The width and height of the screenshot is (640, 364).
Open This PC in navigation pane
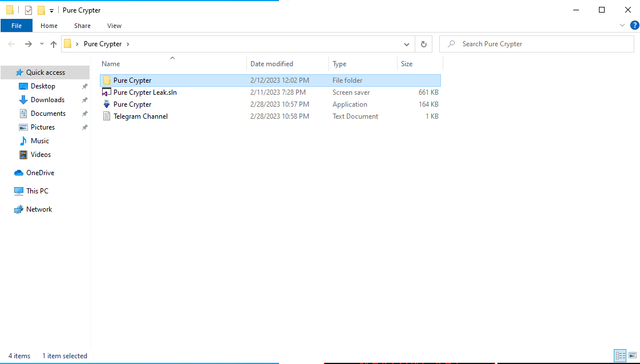click(37, 191)
